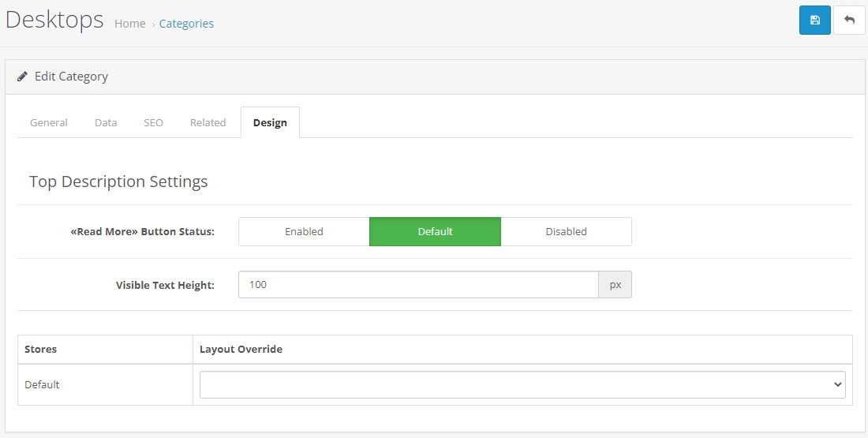Click the Default store name cell
868x438 pixels.
pos(105,385)
